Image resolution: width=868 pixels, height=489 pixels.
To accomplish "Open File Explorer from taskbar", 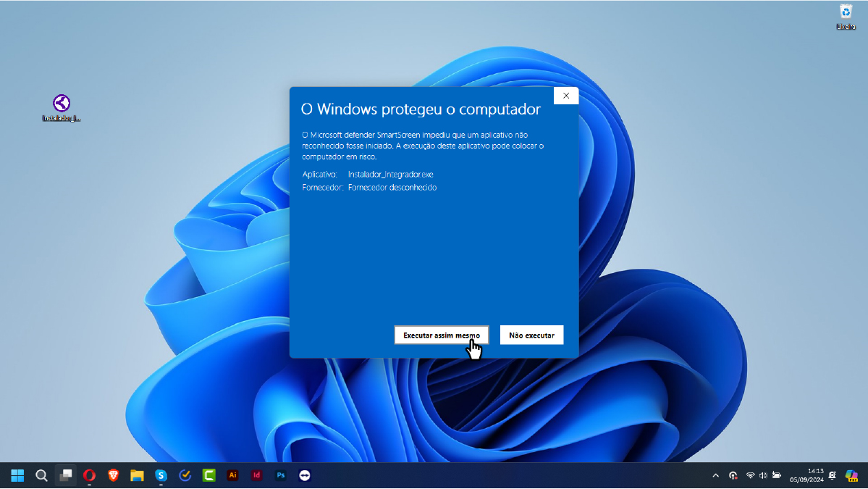I will [138, 475].
